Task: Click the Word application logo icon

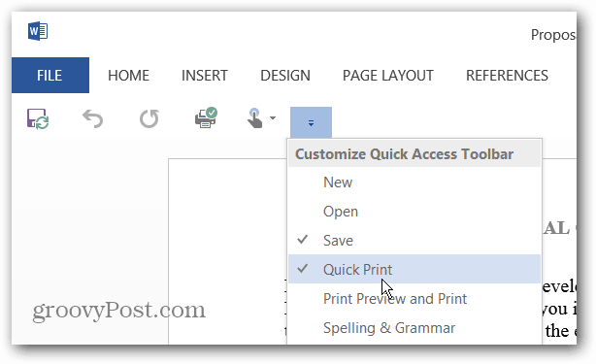Action: (38, 31)
